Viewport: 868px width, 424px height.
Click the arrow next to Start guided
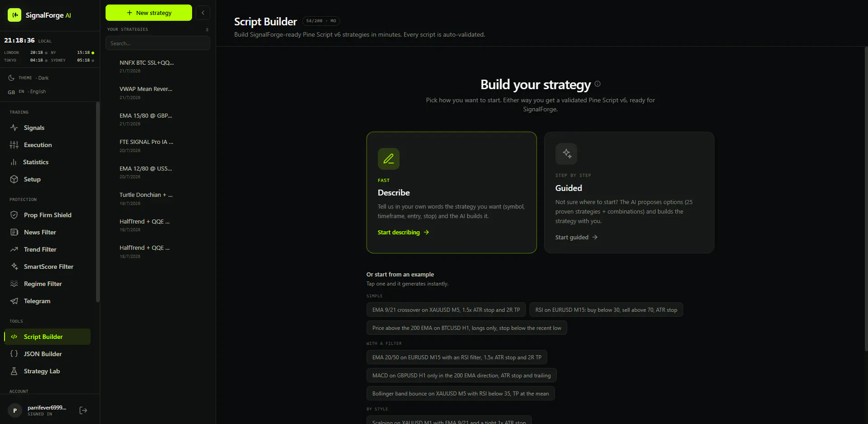(595, 237)
